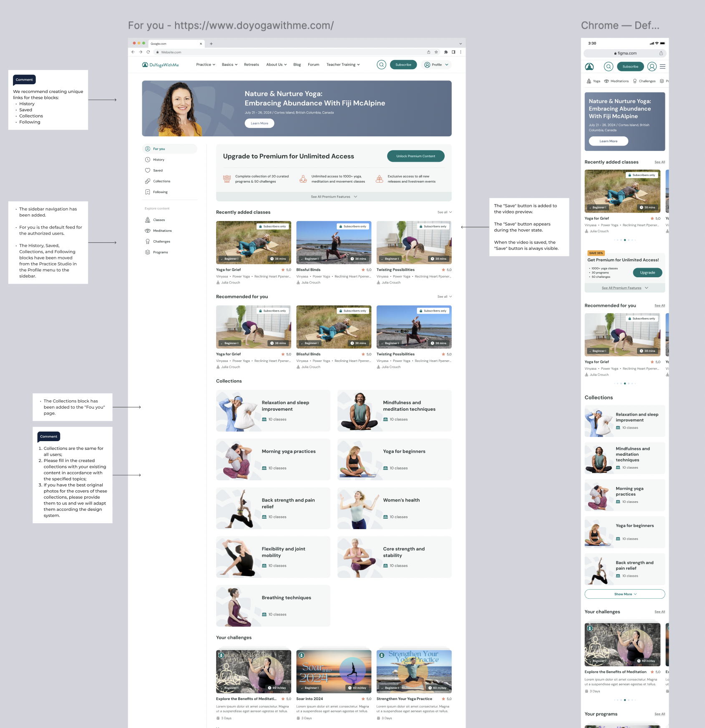Click the Unlock Premium Content button
This screenshot has width=705, height=728.
pos(415,156)
